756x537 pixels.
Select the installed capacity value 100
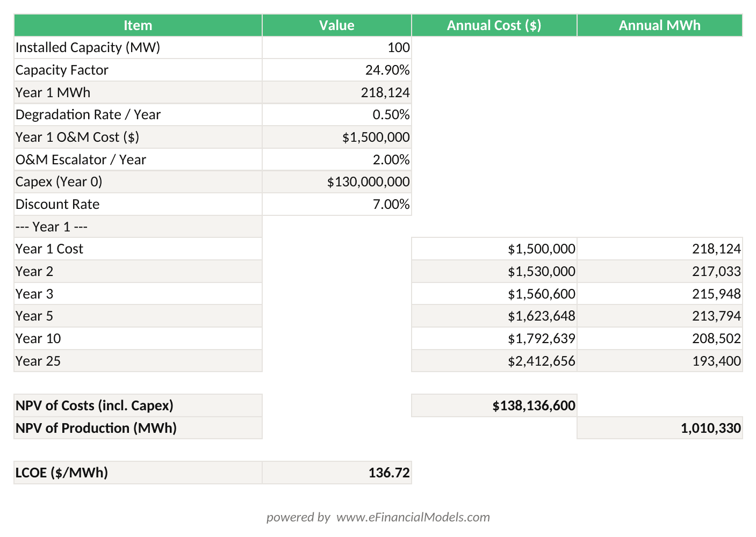pyautogui.click(x=337, y=48)
